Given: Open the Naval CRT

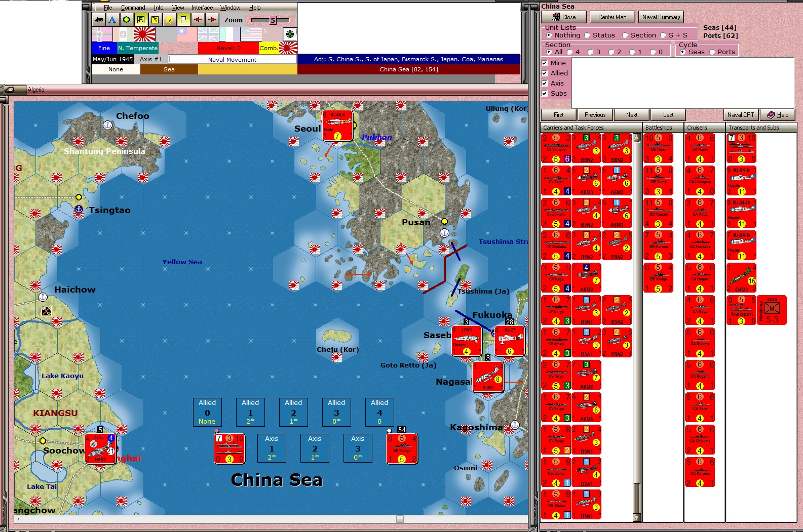Looking at the screenshot, I should [x=741, y=115].
